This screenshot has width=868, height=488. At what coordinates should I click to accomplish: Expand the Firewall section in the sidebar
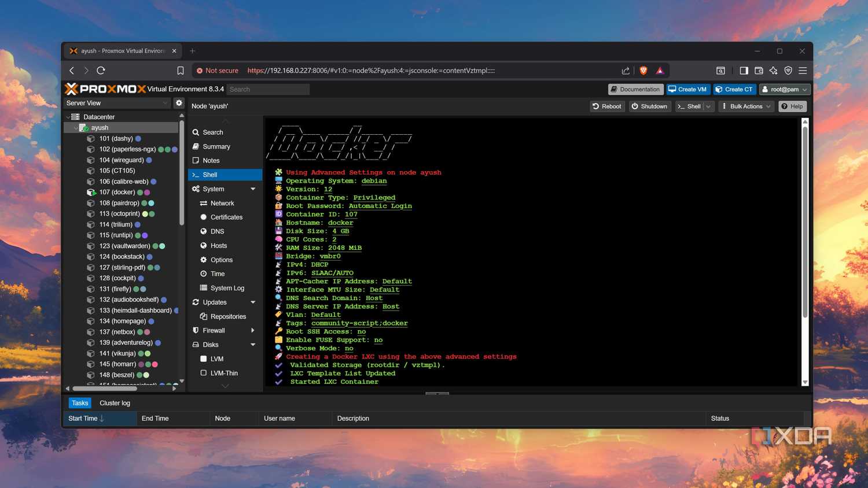(x=215, y=330)
